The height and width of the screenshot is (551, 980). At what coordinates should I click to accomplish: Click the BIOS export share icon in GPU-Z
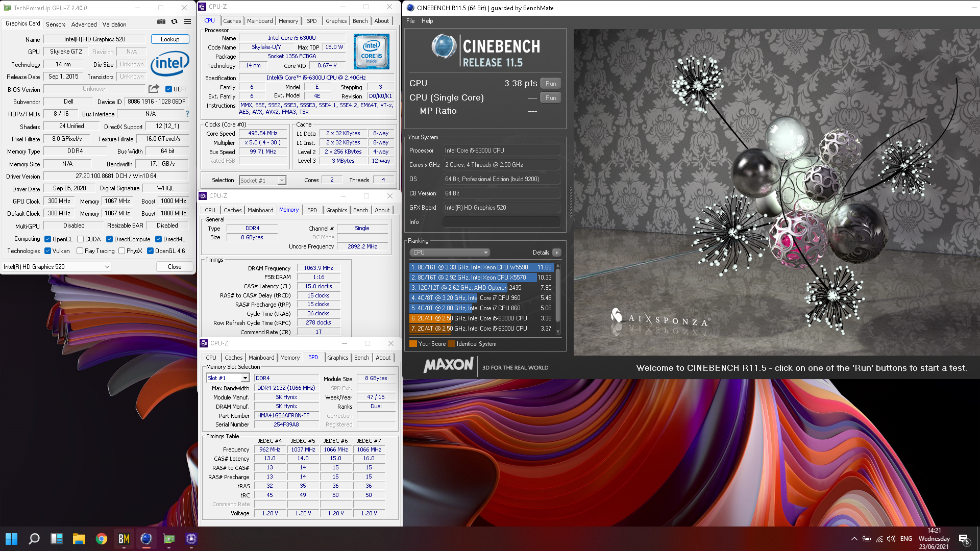pos(154,89)
